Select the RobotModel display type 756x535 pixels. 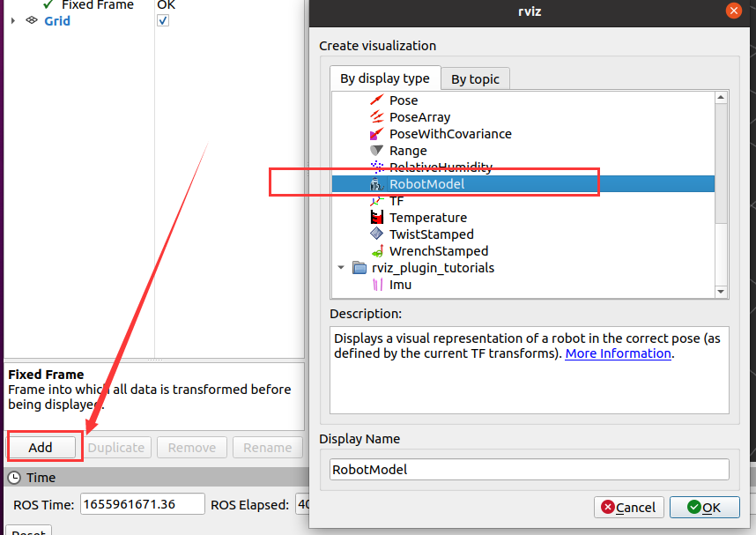pos(426,184)
